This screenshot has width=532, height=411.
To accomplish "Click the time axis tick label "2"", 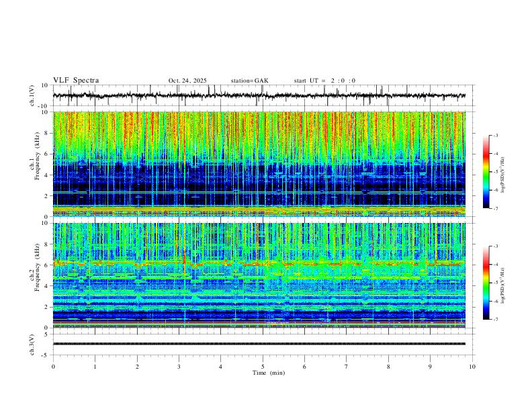I will coord(137,367).
